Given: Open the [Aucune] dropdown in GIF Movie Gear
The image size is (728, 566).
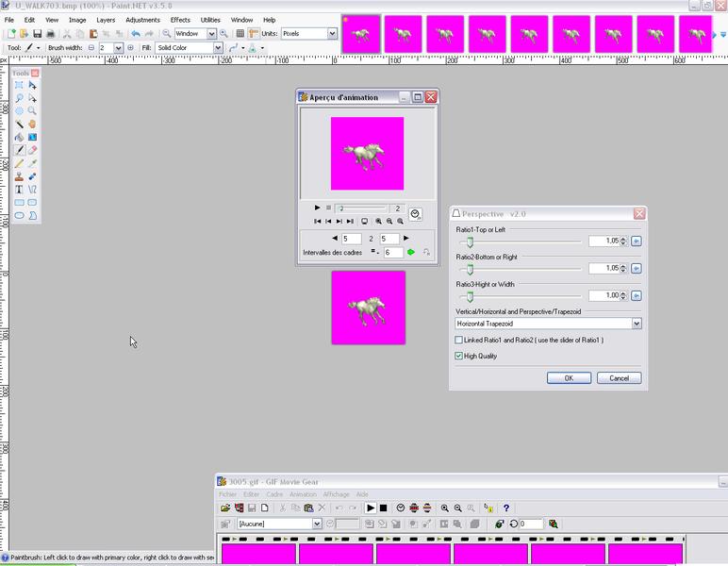Looking at the screenshot, I should (x=317, y=524).
